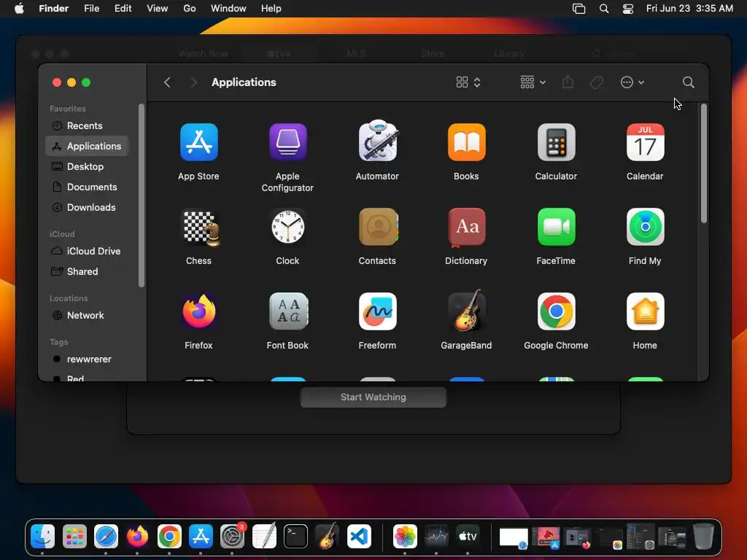Viewport: 747px width, 560px height.
Task: Click the Start Watching button in TV window
Action: pos(373,397)
